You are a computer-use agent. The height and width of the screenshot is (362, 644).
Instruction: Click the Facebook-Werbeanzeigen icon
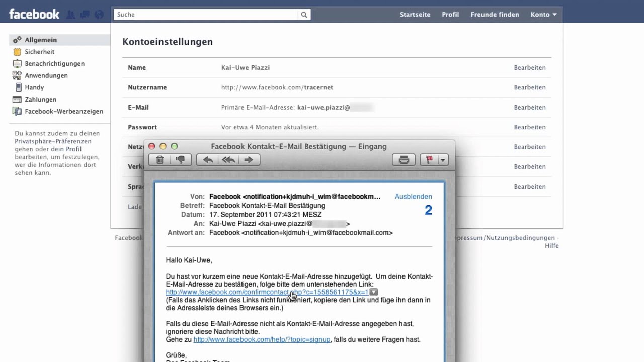(17, 111)
